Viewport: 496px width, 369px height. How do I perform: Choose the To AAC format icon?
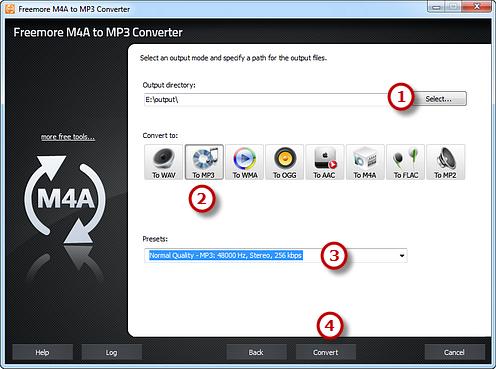[325, 162]
